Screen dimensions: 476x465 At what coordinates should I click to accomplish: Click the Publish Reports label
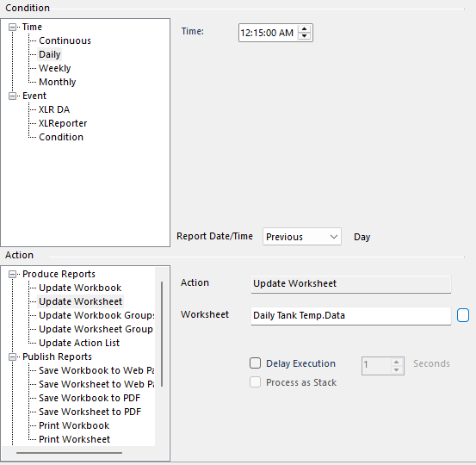[x=57, y=356]
